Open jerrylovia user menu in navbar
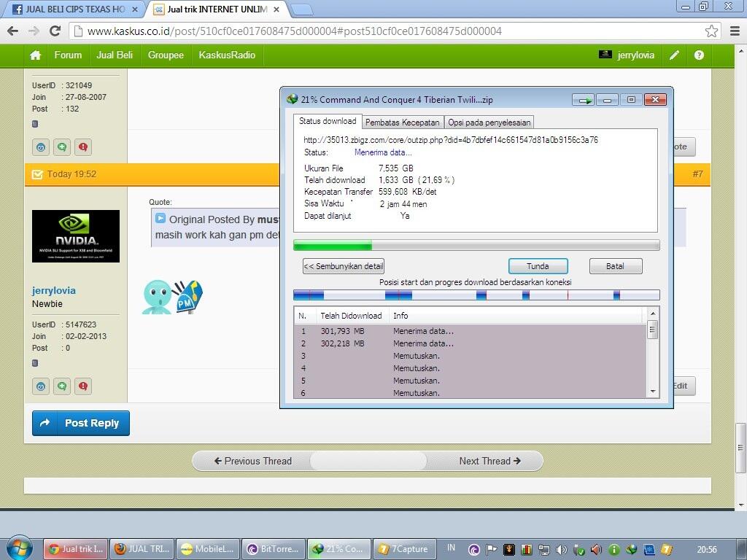The height and width of the screenshot is (560, 747). [x=627, y=55]
